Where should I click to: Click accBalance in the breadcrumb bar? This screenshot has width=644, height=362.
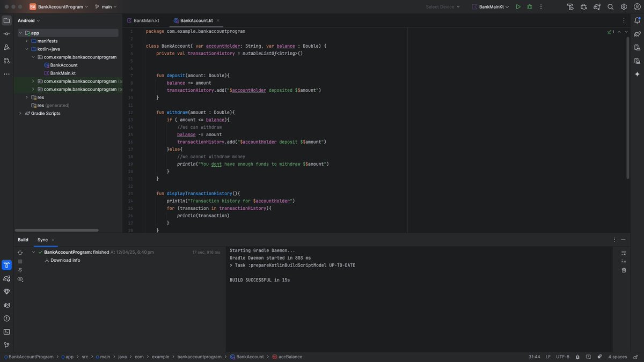[290, 356]
